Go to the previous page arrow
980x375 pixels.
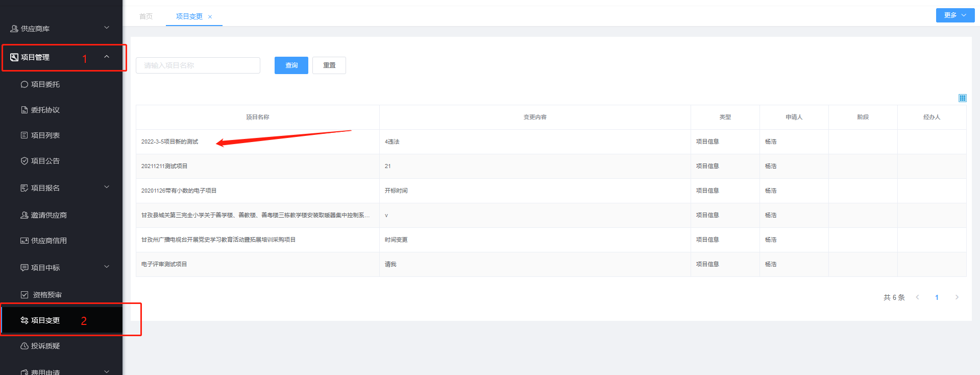917,297
